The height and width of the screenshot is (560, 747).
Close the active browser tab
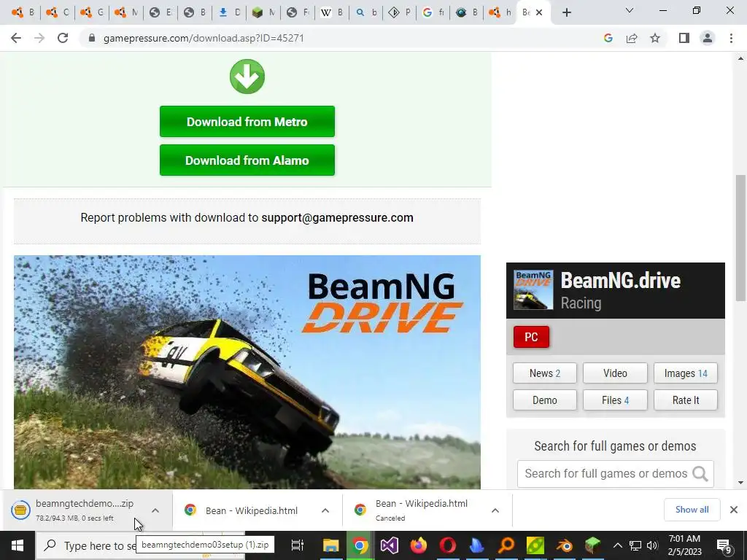click(x=539, y=13)
